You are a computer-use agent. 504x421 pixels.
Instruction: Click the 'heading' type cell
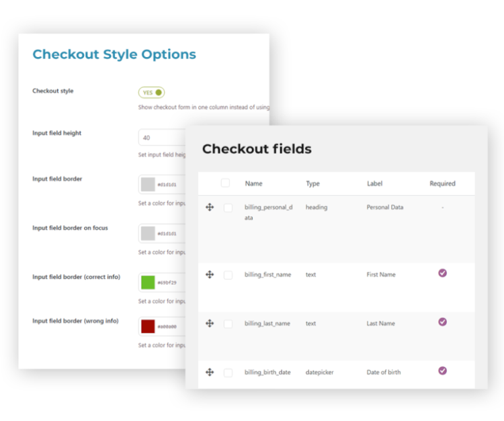(317, 207)
